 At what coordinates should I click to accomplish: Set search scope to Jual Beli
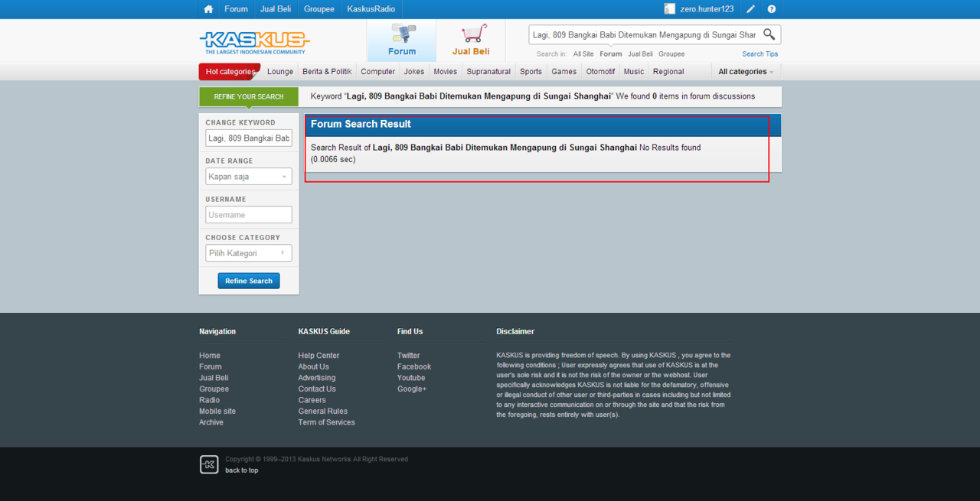click(x=641, y=54)
